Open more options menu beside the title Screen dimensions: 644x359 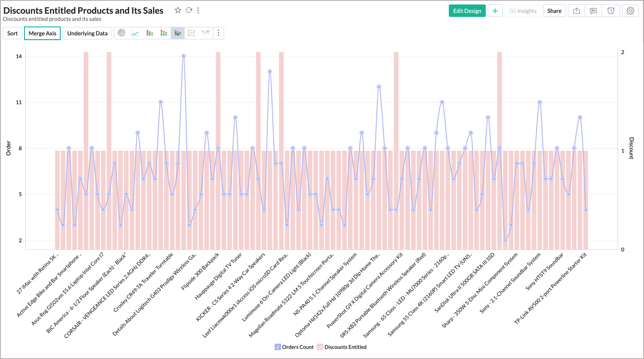(x=198, y=10)
